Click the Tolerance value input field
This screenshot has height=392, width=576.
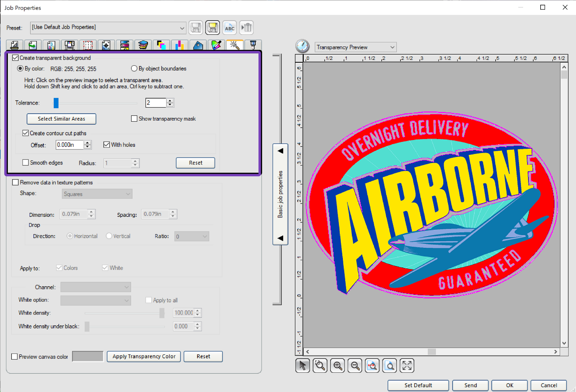156,103
